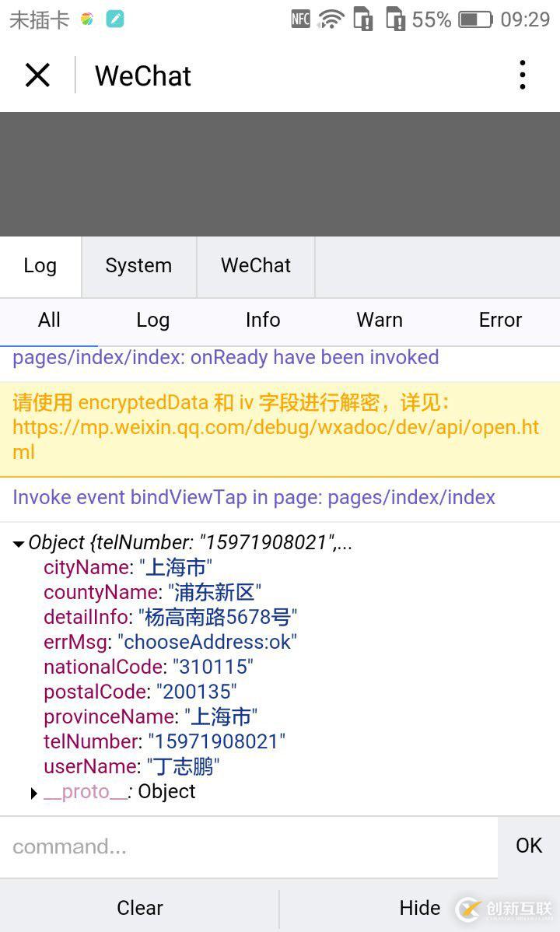Select the cityName "上海市" property
Image resolution: width=560 pixels, height=932 pixels.
coord(128,568)
